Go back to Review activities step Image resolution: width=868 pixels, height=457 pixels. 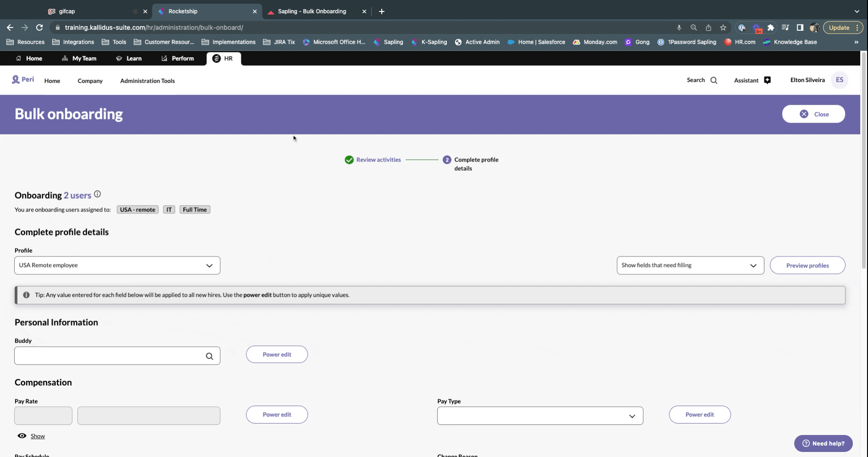[378, 160]
